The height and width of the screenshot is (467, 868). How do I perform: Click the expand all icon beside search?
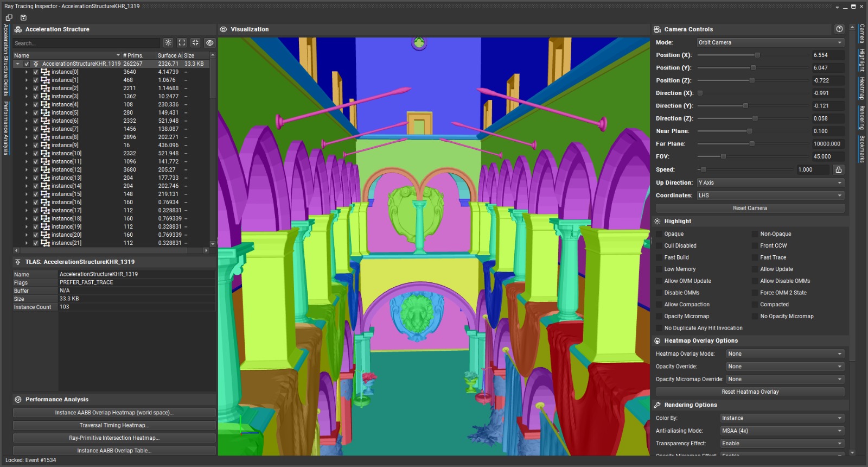point(182,43)
